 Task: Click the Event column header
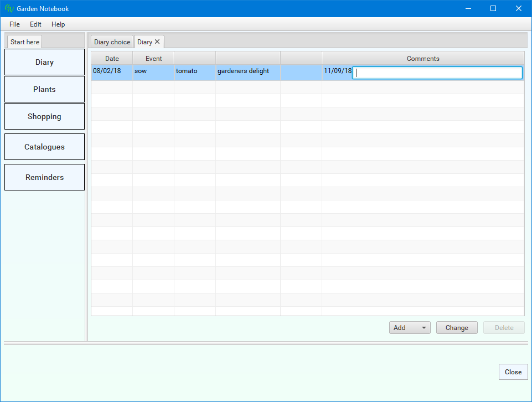point(153,59)
